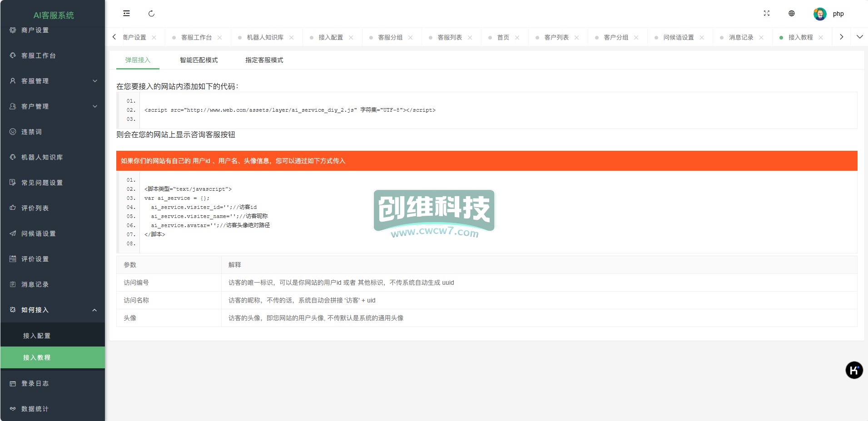This screenshot has width=868, height=421.
Task: Close the 消息记录 tab
Action: tap(761, 37)
